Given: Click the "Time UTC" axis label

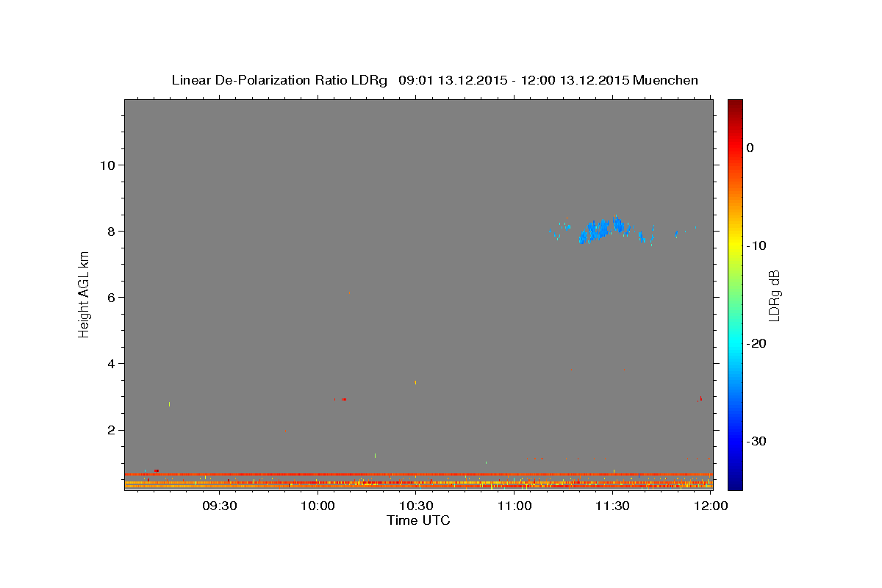Looking at the screenshot, I should pyautogui.click(x=418, y=520).
